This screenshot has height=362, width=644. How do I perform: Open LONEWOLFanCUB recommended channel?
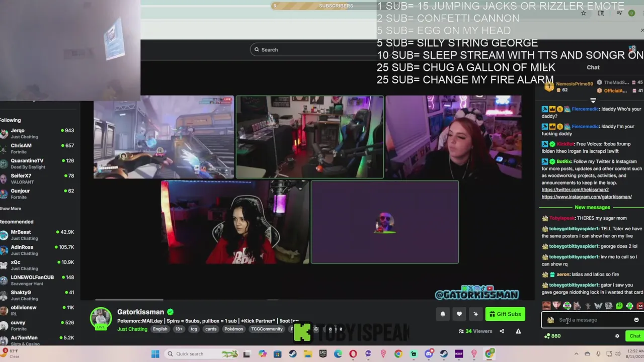point(38,280)
